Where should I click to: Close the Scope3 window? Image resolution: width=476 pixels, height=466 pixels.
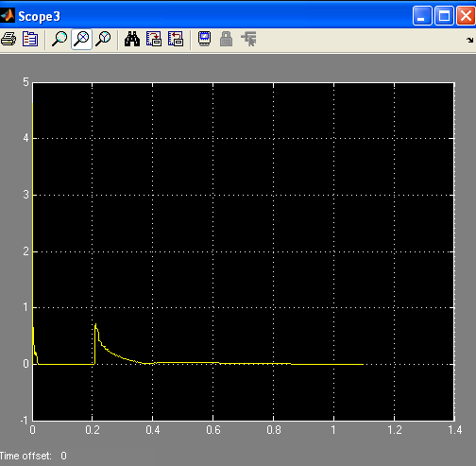point(466,15)
